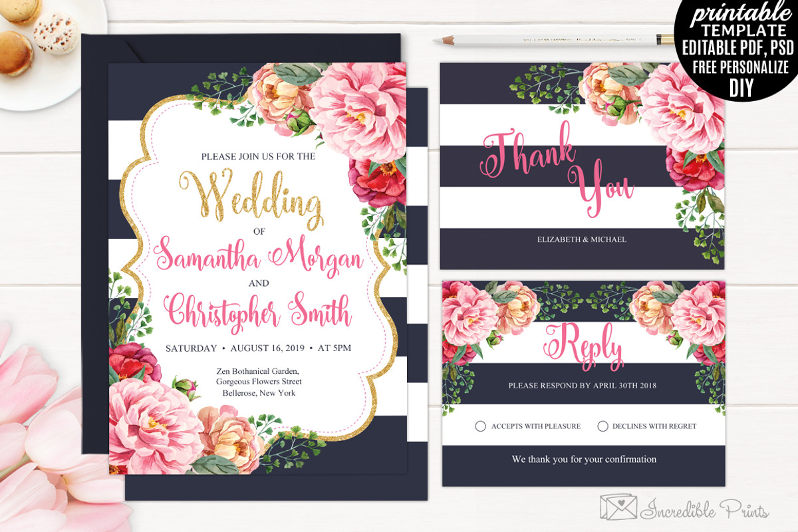798x532 pixels.
Task: Click "EDITABLE PDF, PSD" in the badge
Action: pos(738,48)
